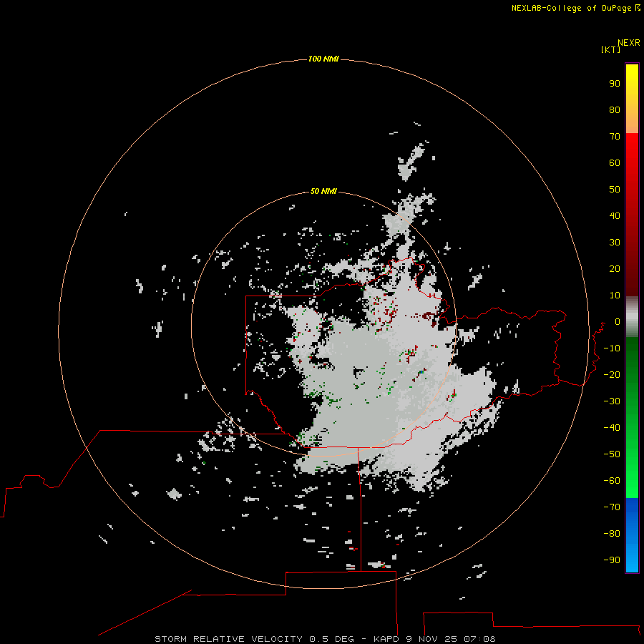This screenshot has height=644, width=644.
Task: Click the NEXLAB-College of DuPage header text
Action: [575, 8]
